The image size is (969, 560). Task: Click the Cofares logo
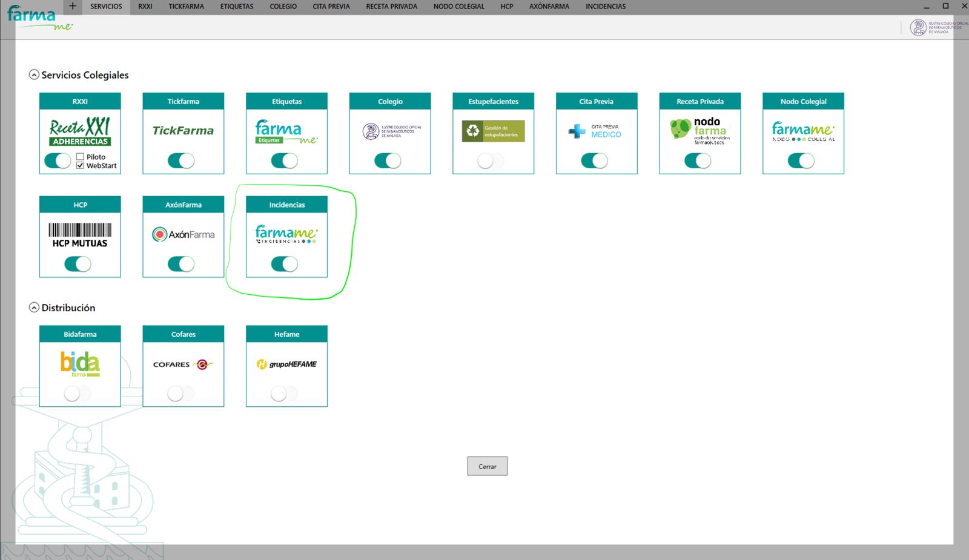point(183,364)
